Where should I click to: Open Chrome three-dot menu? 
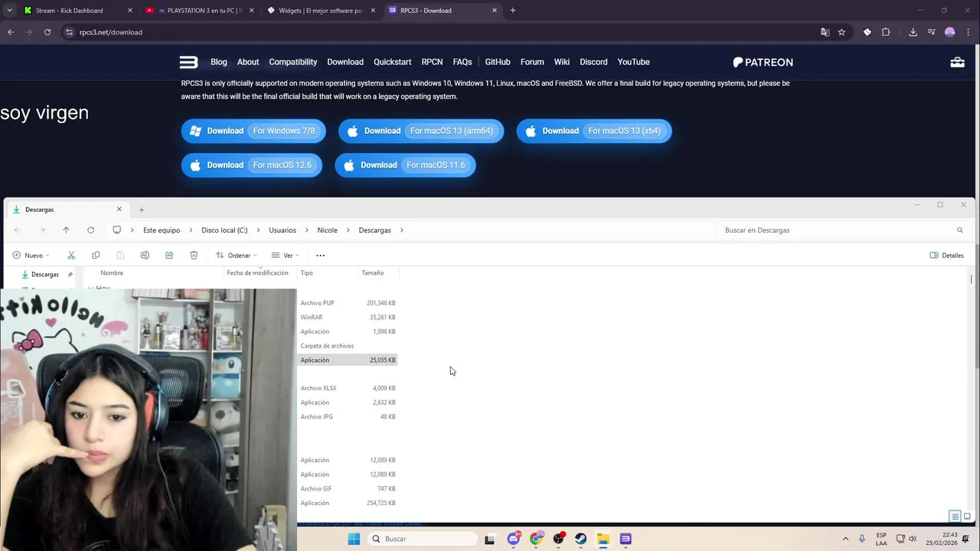[969, 32]
